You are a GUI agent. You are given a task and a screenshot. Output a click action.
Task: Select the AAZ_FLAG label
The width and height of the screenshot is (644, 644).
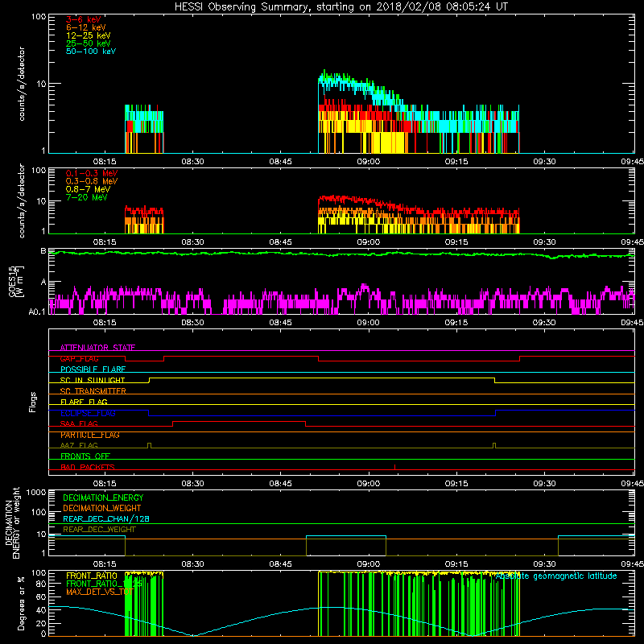(x=79, y=445)
